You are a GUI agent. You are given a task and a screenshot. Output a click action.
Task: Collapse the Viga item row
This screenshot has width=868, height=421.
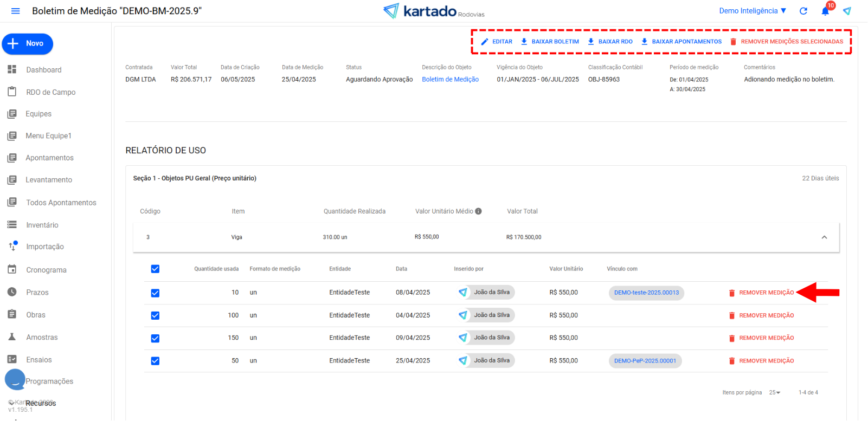click(x=824, y=237)
